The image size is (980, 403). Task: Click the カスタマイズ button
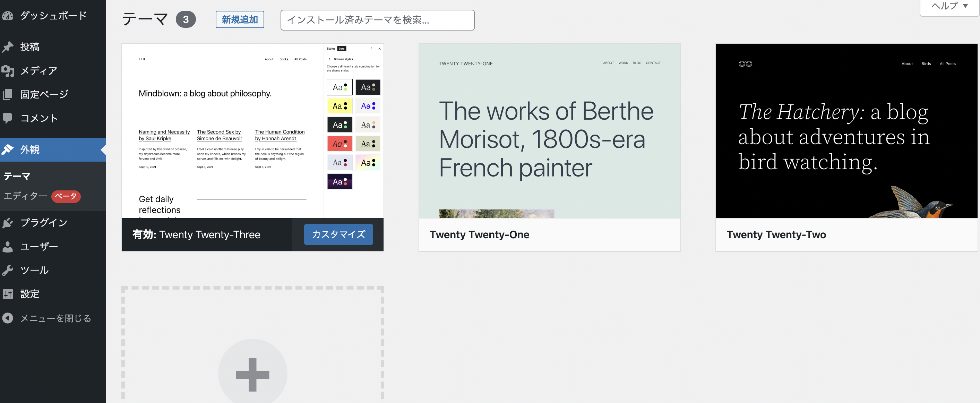point(338,234)
